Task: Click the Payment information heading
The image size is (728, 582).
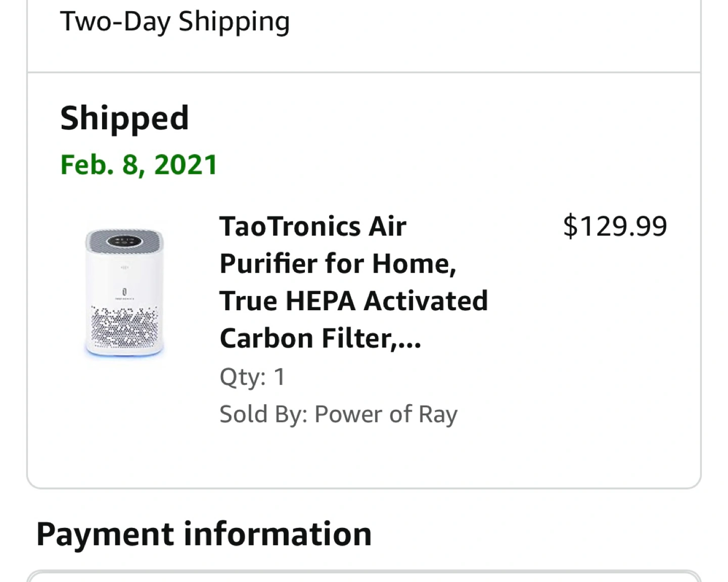Action: [x=204, y=534]
